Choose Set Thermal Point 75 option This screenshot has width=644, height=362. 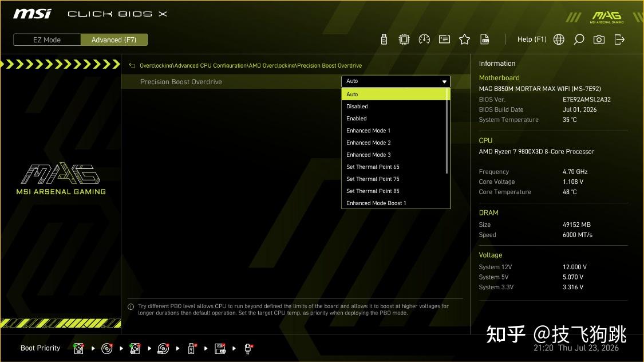tap(394, 179)
